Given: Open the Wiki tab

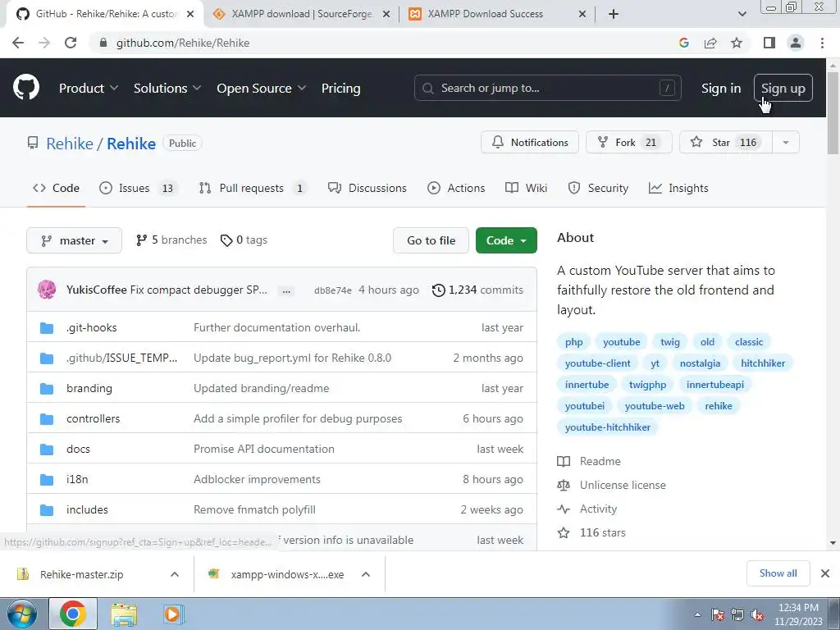Looking at the screenshot, I should click(x=527, y=188).
